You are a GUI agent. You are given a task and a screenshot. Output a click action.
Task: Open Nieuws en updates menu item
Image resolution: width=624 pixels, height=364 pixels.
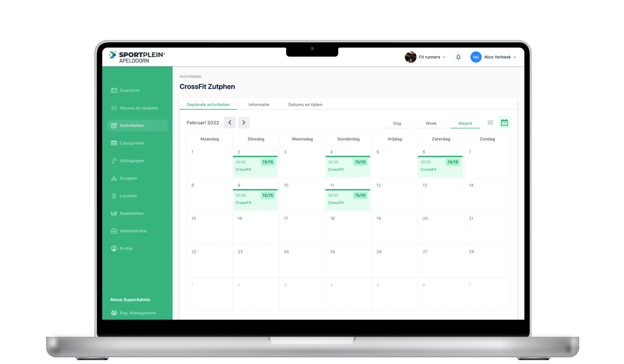139,108
